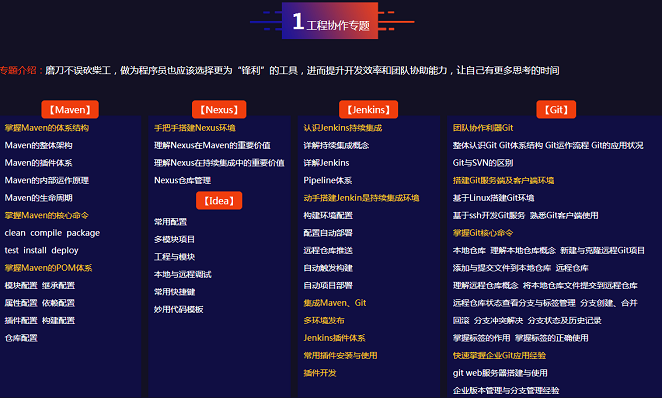
Task: Click '常用快捷键' under Idea
Action: pos(174,292)
